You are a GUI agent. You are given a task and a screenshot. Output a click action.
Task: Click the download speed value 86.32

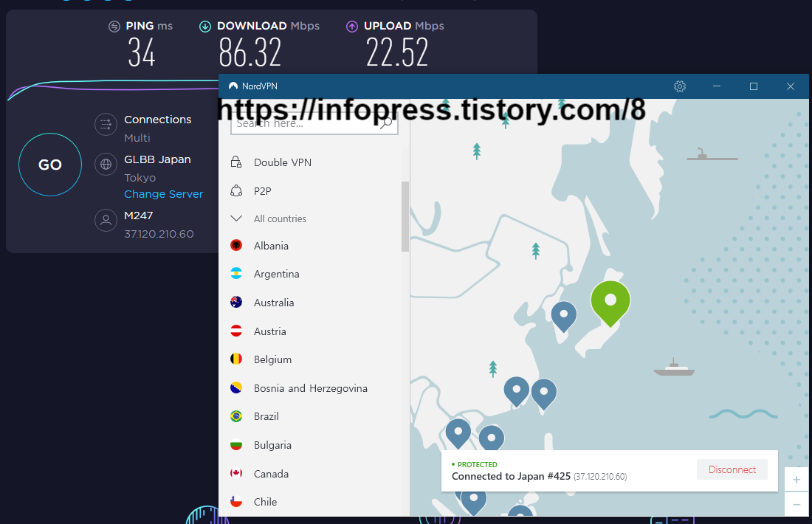coord(250,53)
